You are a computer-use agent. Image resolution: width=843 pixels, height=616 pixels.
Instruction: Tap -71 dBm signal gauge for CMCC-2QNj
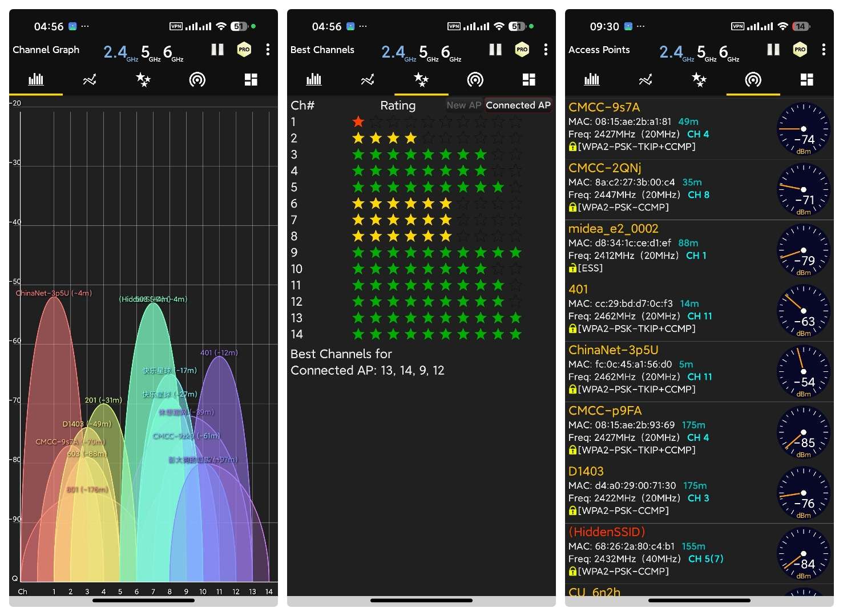804,189
